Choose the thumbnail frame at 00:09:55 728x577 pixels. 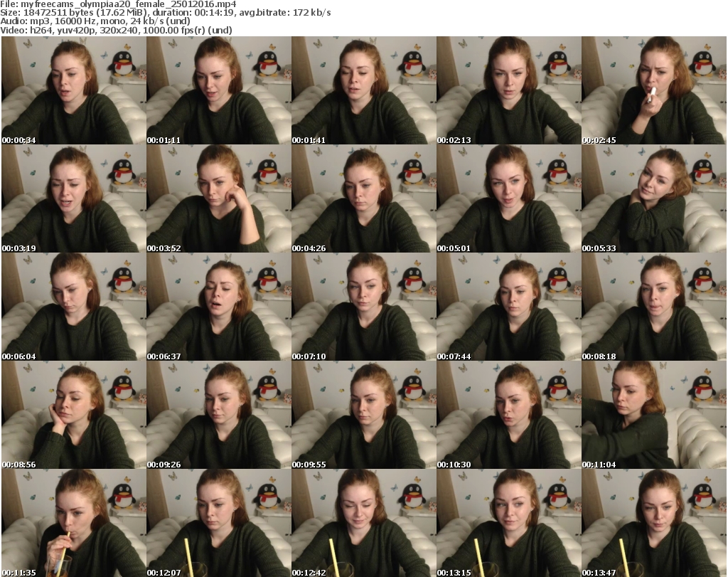tap(364, 415)
